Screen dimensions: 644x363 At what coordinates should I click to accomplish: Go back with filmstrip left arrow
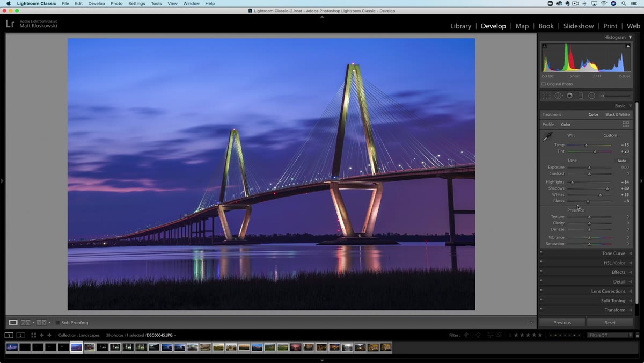click(x=42, y=335)
